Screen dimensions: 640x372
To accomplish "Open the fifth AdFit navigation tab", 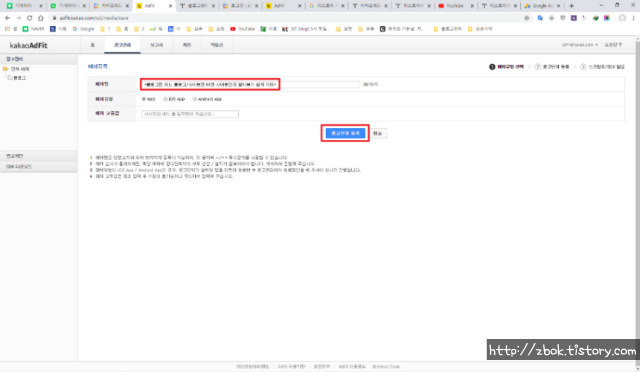I will [x=217, y=45].
